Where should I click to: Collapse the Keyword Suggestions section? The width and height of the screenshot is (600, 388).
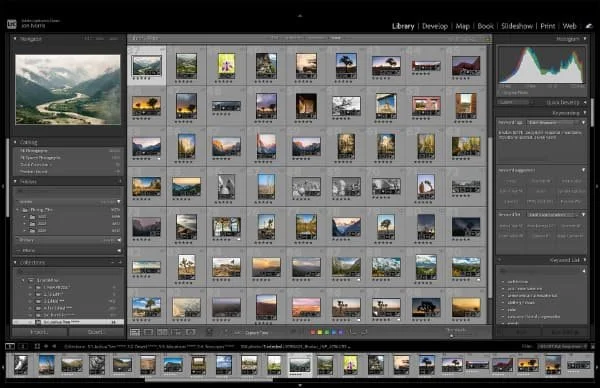[x=584, y=170]
